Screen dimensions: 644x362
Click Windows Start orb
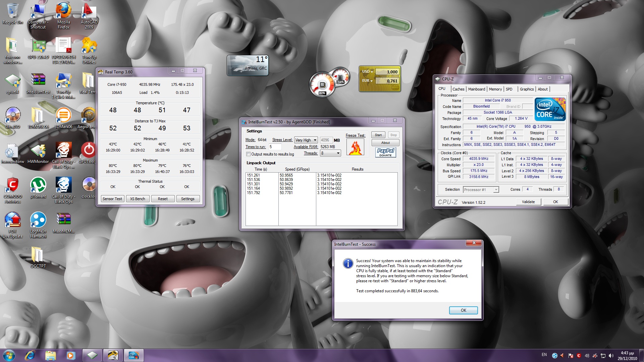tap(9, 355)
